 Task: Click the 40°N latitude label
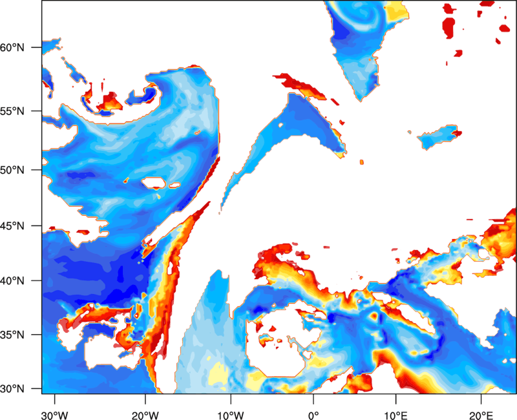12,281
